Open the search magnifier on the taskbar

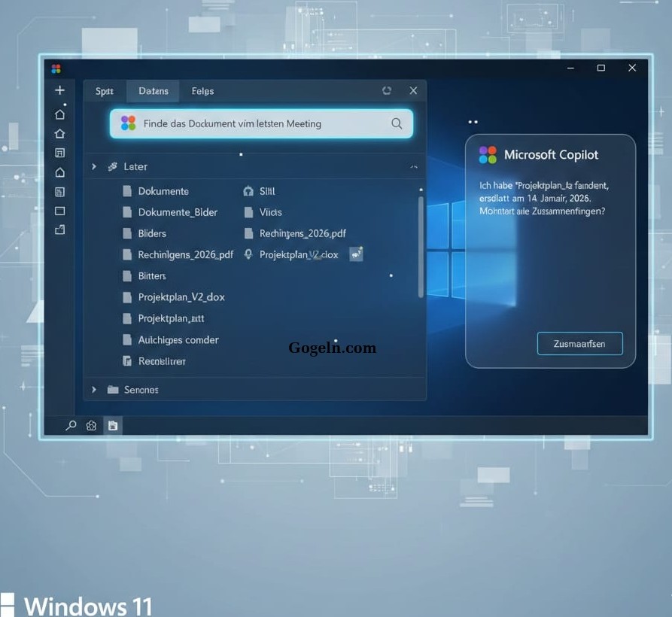coord(71,426)
